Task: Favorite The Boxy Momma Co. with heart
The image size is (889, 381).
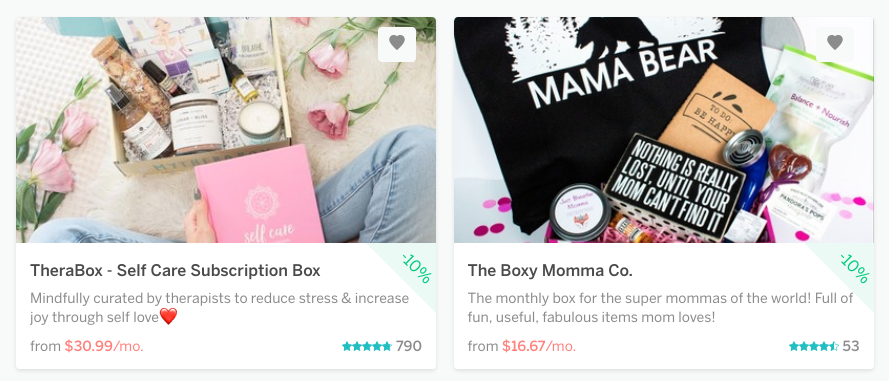Action: click(835, 44)
